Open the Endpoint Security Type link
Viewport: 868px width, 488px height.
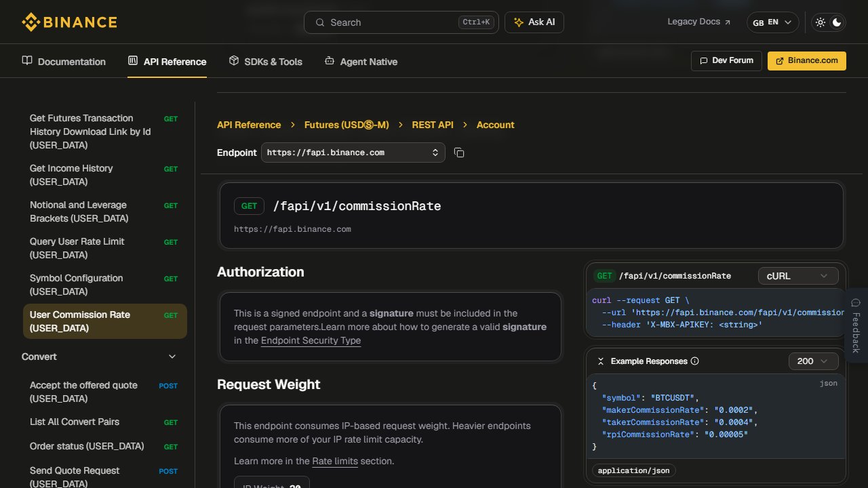click(x=311, y=340)
